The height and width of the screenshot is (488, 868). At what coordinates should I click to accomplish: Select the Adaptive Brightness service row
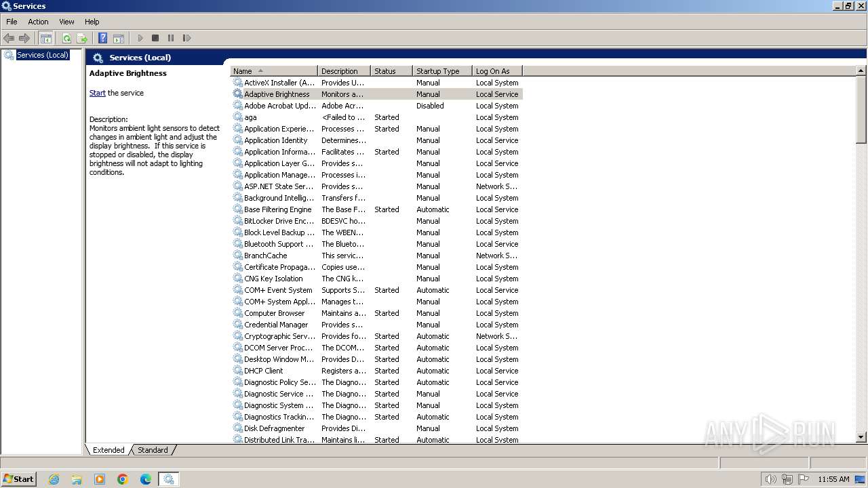(x=376, y=94)
